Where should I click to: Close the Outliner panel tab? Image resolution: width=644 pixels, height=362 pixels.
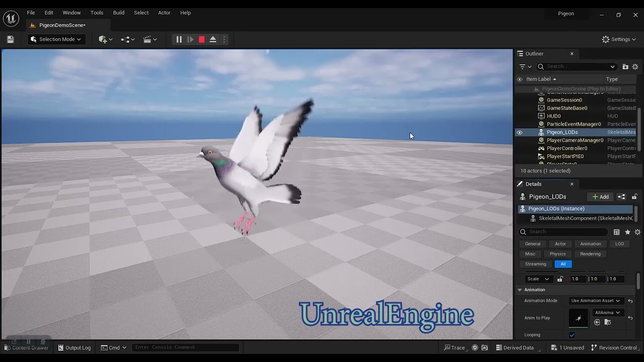coord(572,54)
